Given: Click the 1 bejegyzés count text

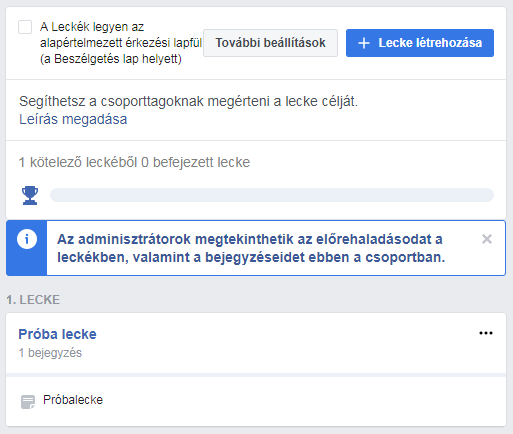Looking at the screenshot, I should [50, 353].
